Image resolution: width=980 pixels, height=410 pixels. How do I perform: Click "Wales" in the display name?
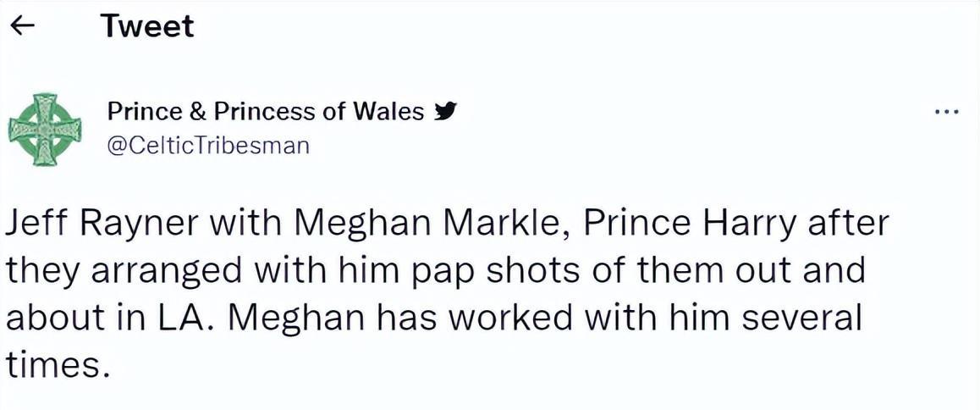[388, 112]
